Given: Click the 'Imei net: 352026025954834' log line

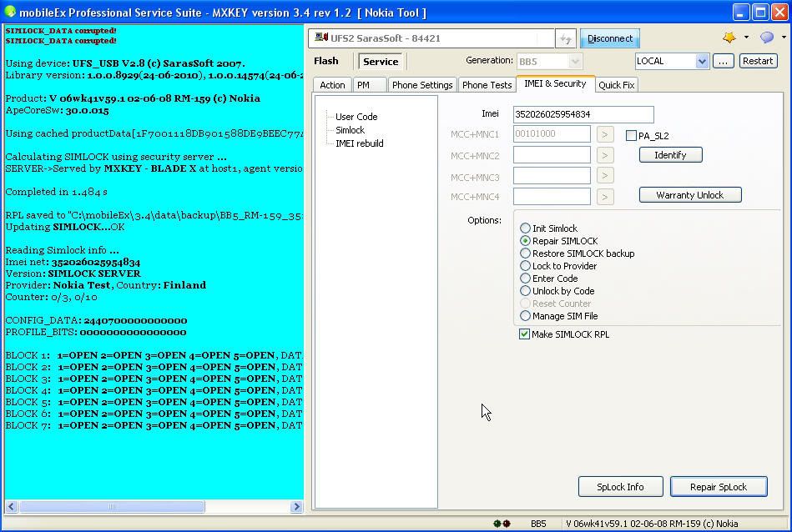Looking at the screenshot, I should point(73,262).
